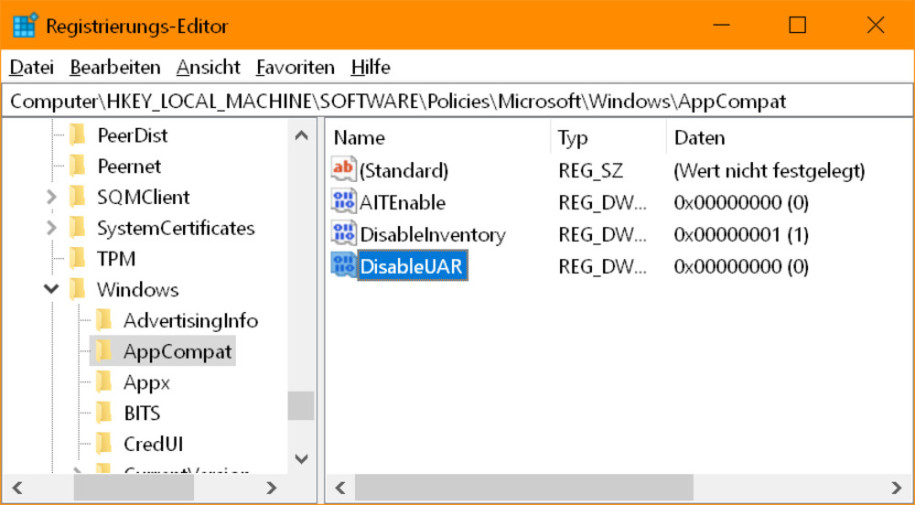Click tree pane horizontal scroll right arrow

pyautogui.click(x=271, y=487)
